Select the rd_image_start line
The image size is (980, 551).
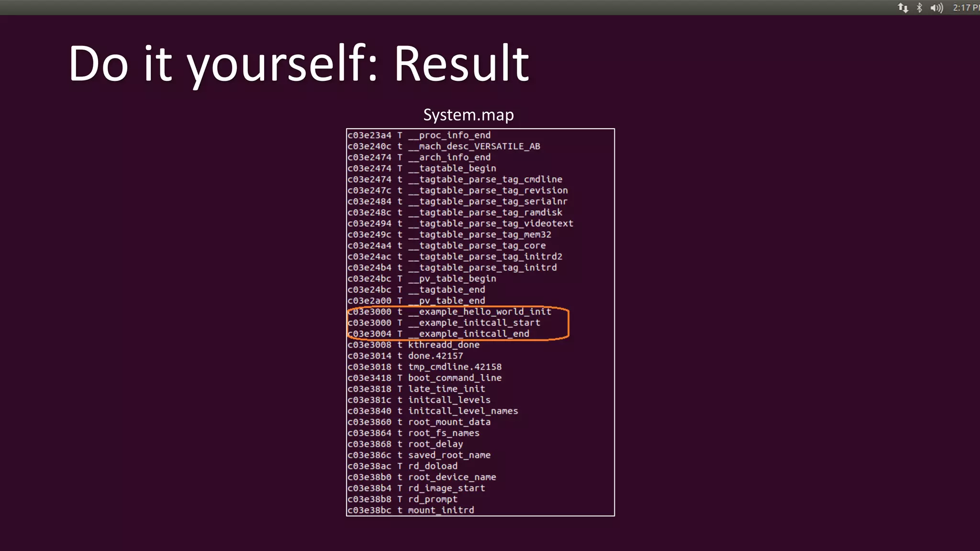[x=416, y=488]
